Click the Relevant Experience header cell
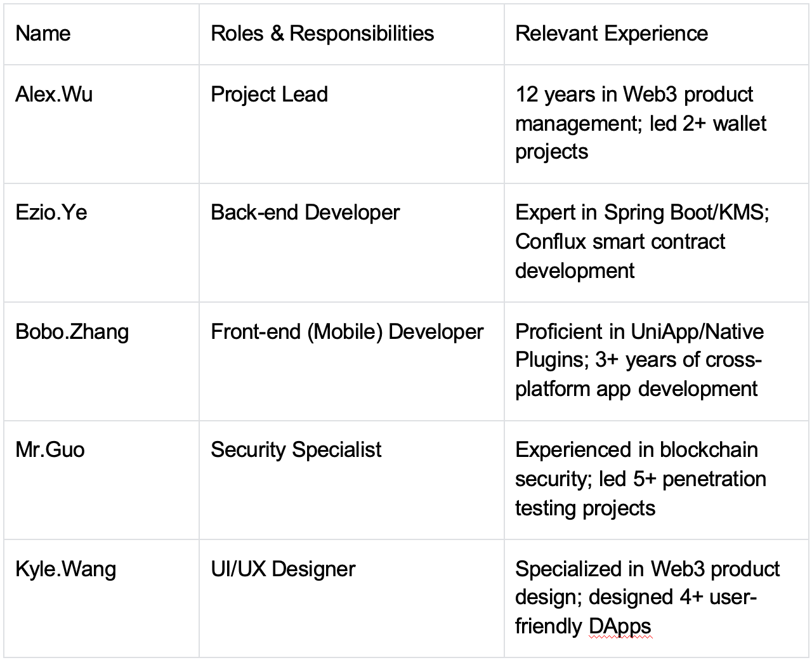 pyautogui.click(x=612, y=34)
